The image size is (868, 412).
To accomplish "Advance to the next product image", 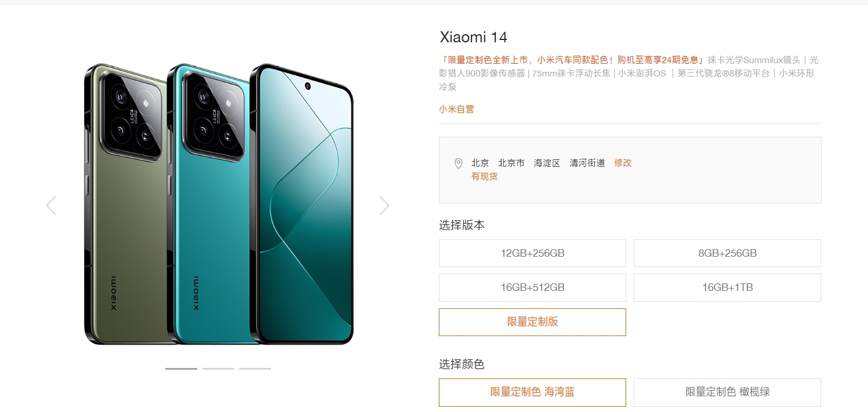I will (384, 205).
